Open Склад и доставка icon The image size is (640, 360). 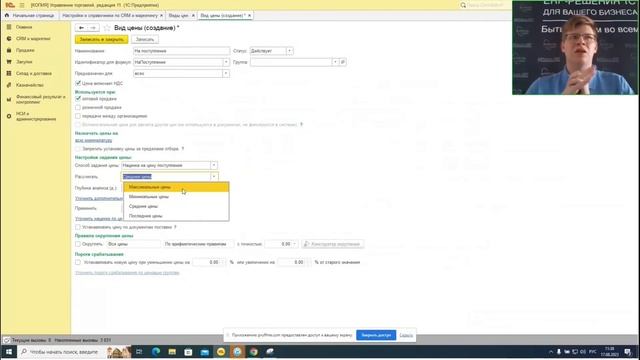pos(9,73)
